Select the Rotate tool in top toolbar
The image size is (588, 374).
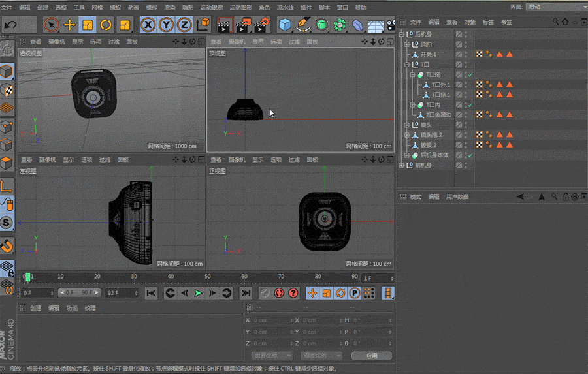tap(106, 25)
